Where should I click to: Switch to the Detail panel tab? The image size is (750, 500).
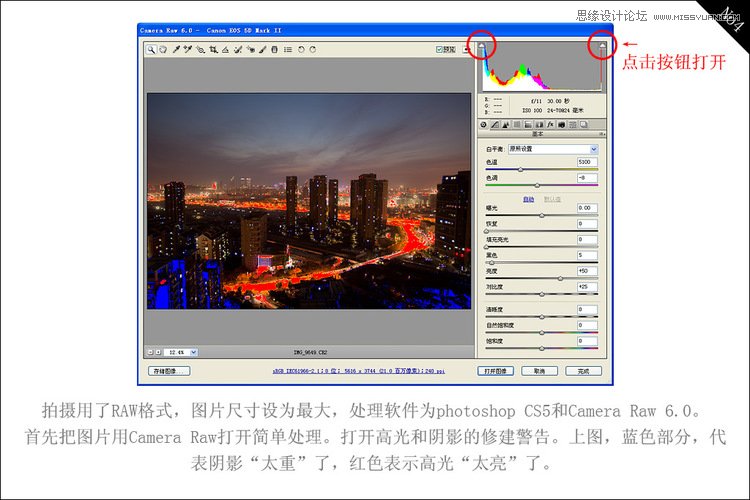click(x=506, y=124)
